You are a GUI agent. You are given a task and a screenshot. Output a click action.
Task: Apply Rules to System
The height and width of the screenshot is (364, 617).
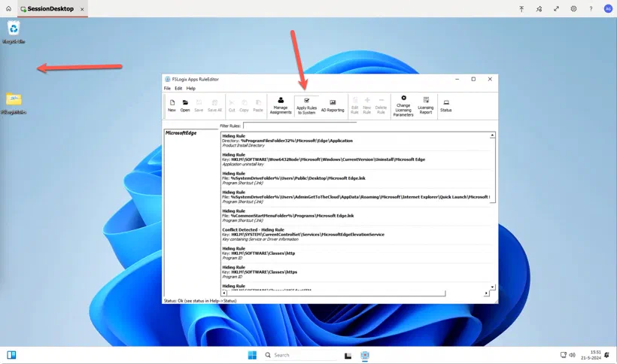[x=306, y=106]
